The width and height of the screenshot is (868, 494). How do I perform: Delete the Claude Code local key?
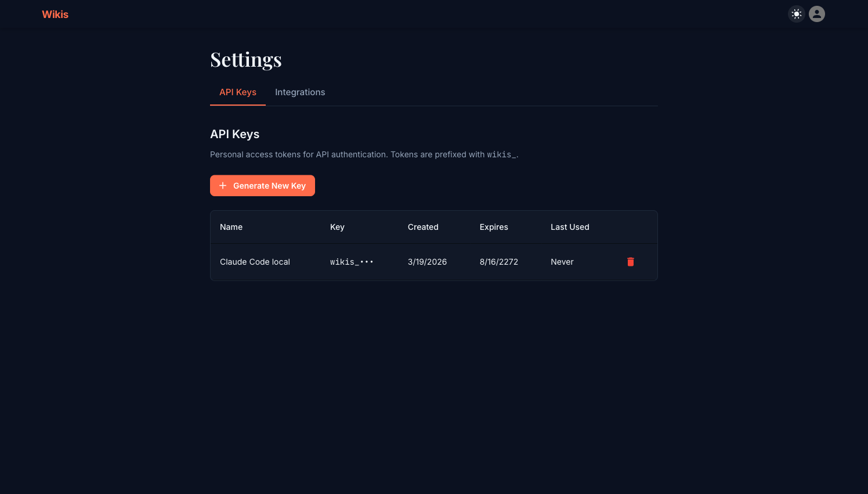[x=631, y=262]
